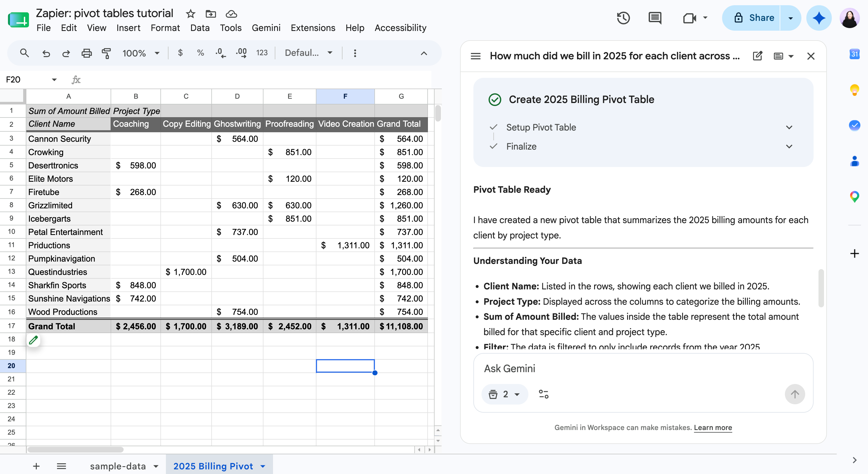Open Gemini prompt settings sliders icon
The image size is (868, 474).
point(543,394)
